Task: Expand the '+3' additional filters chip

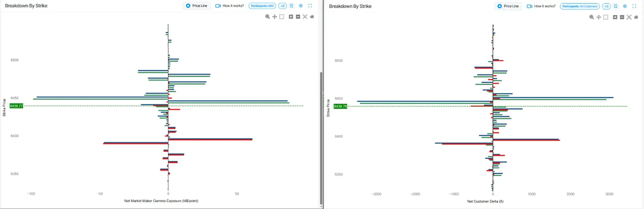Action: pyautogui.click(x=606, y=6)
